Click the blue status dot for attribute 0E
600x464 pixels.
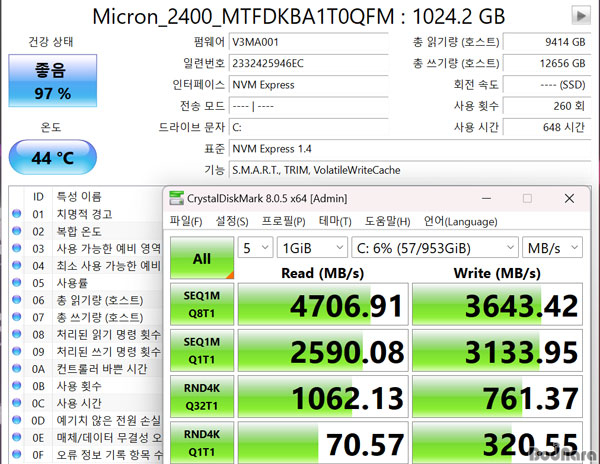coord(16,437)
